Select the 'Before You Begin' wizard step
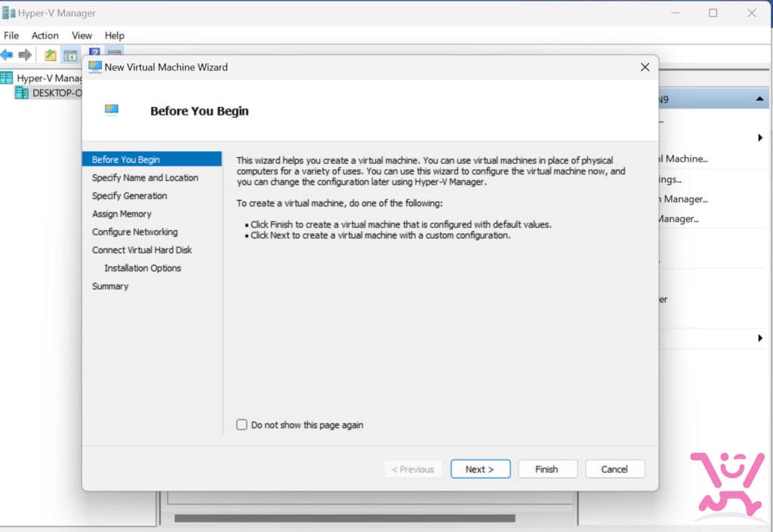This screenshot has width=773, height=532. click(152, 159)
